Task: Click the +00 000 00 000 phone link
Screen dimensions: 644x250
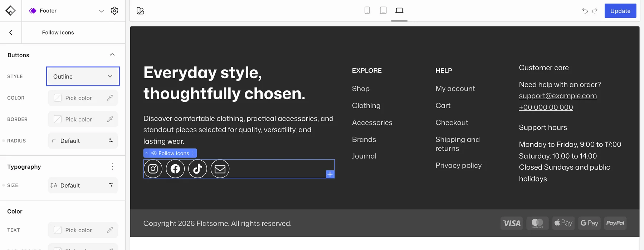Action: pyautogui.click(x=546, y=107)
